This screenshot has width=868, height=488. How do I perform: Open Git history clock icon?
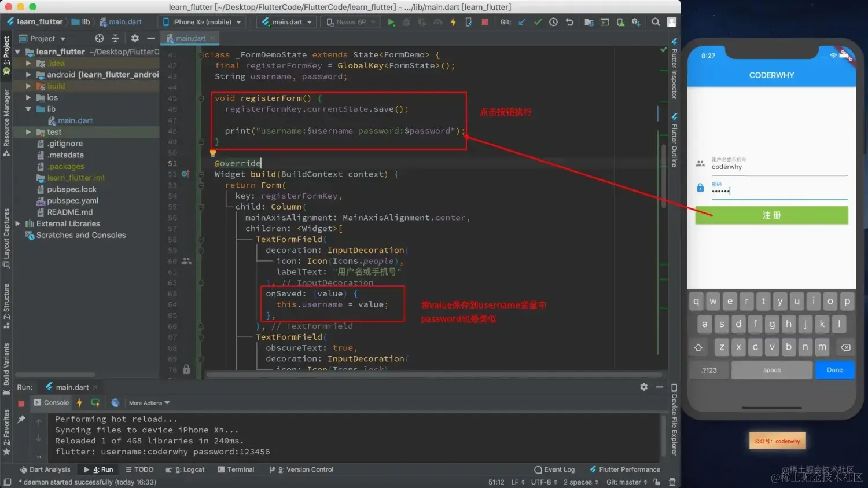(553, 22)
